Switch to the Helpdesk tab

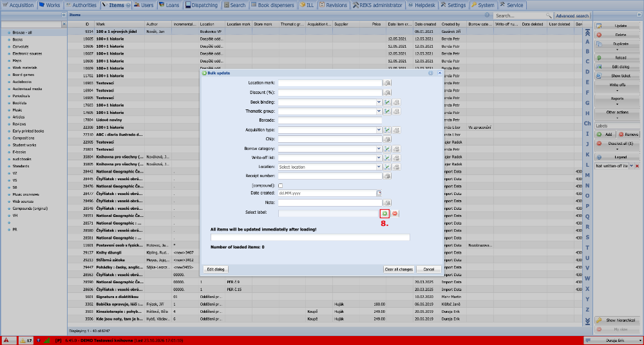coord(421,5)
